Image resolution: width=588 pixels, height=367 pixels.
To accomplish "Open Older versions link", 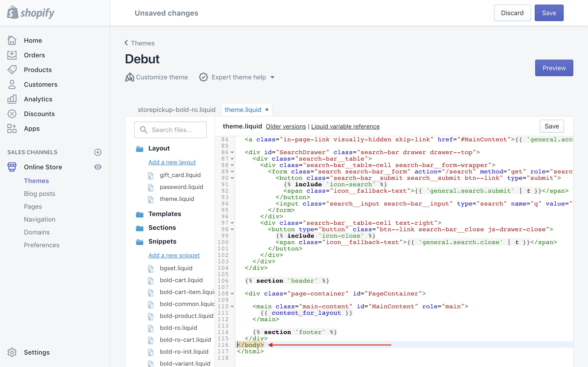I will point(286,126).
